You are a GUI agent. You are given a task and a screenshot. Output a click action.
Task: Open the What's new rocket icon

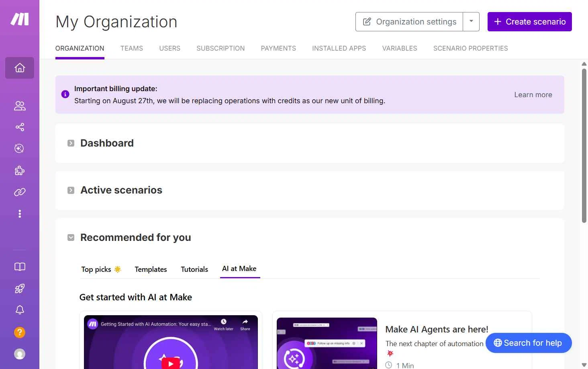[20, 288]
